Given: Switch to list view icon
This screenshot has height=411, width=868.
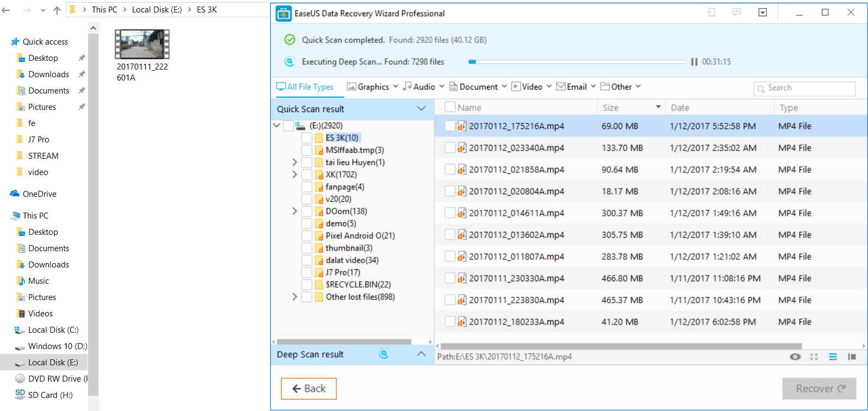Looking at the screenshot, I should (833, 357).
